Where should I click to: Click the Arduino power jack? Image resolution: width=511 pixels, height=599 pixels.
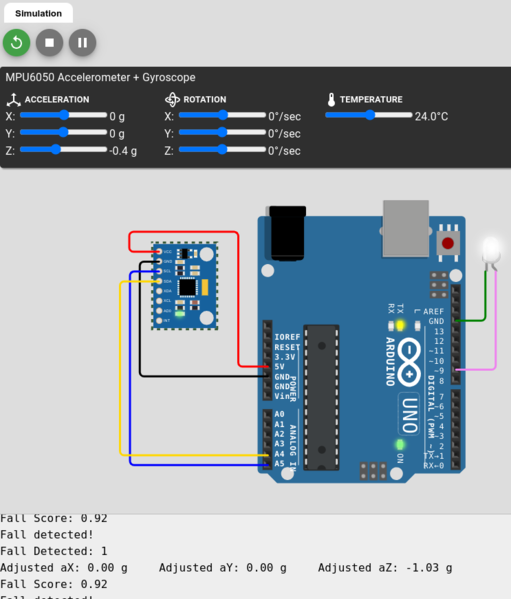click(x=287, y=233)
